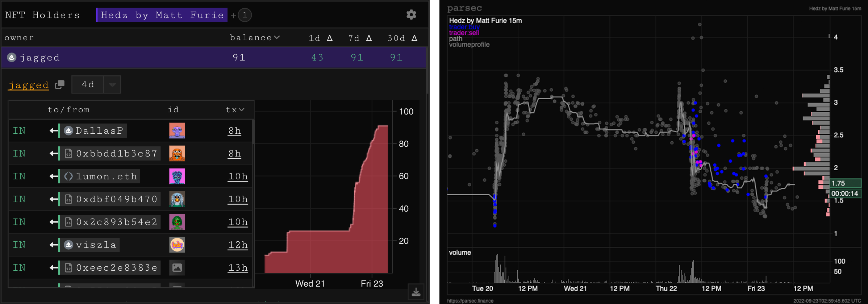Screen dimensions: 868x304
Task: Toggle the path legend entry
Action: pos(455,39)
